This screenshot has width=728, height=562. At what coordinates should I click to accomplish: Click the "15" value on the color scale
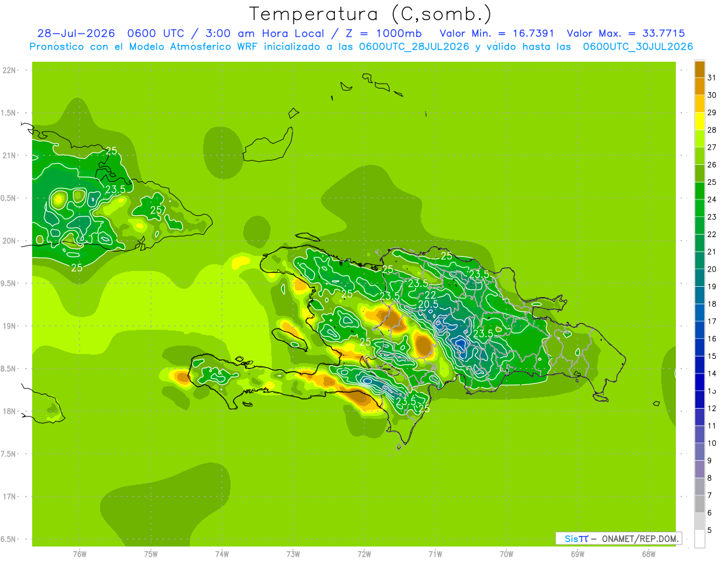pos(712,356)
